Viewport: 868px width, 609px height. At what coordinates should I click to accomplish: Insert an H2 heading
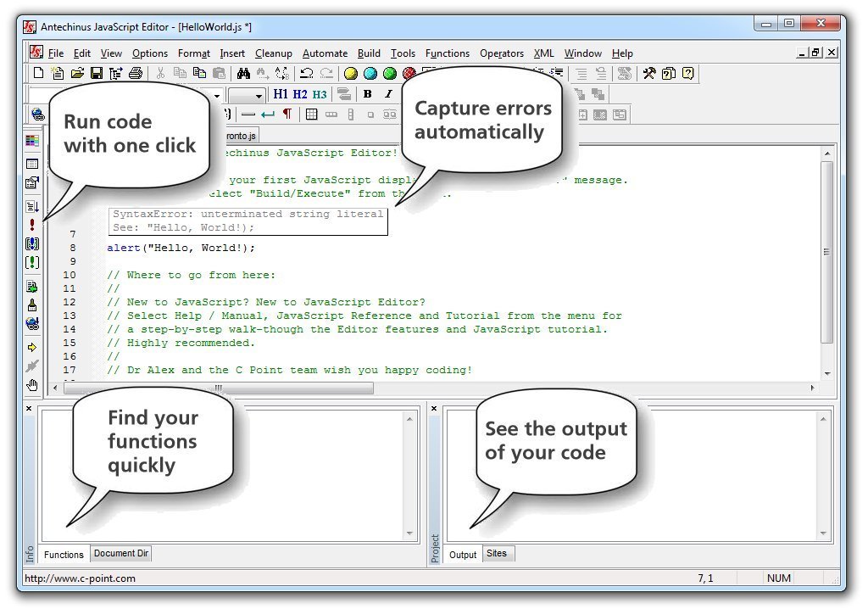(x=300, y=93)
